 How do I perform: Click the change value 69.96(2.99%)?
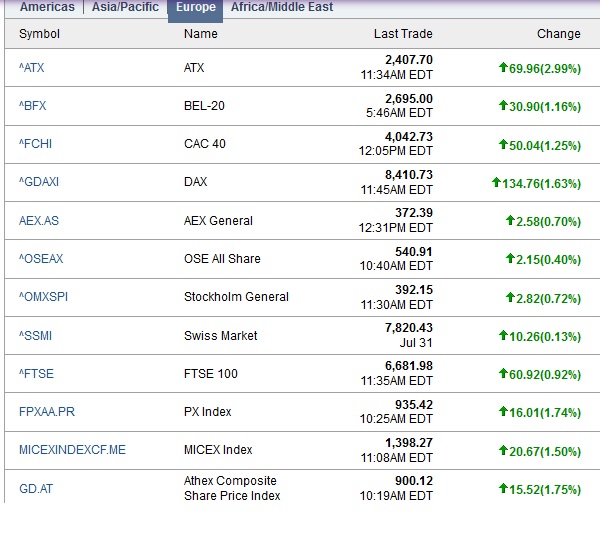coord(545,69)
